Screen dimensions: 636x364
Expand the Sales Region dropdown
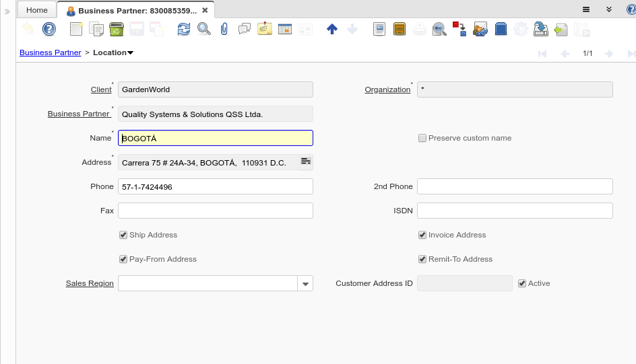(x=305, y=284)
